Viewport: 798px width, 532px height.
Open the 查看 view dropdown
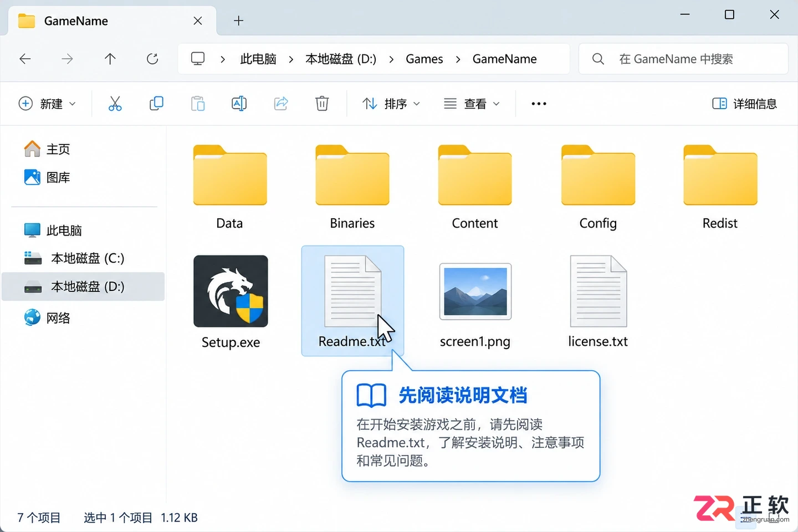coord(472,104)
